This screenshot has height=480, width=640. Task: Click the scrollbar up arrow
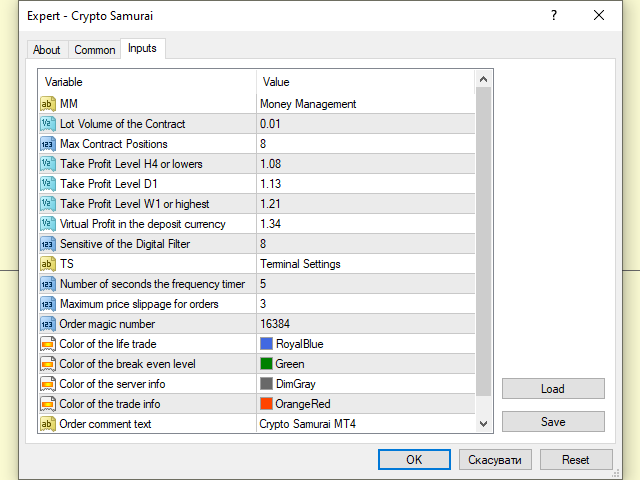[484, 79]
